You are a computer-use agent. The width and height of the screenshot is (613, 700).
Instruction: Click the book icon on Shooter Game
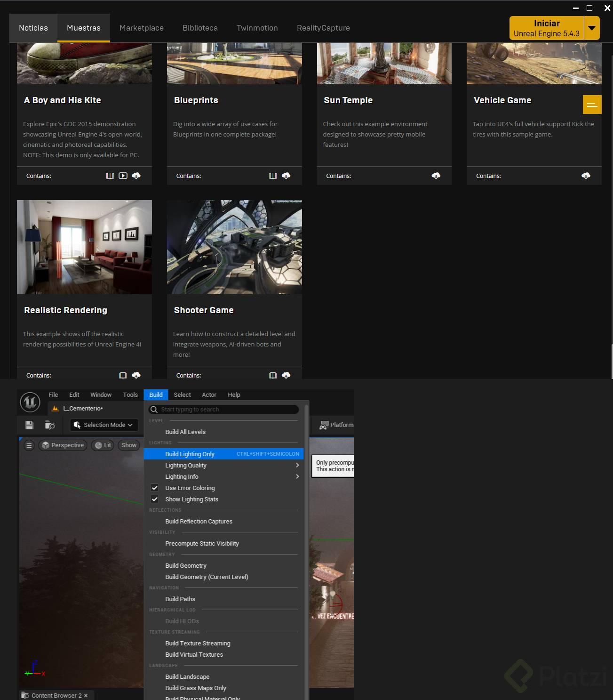[x=273, y=375]
